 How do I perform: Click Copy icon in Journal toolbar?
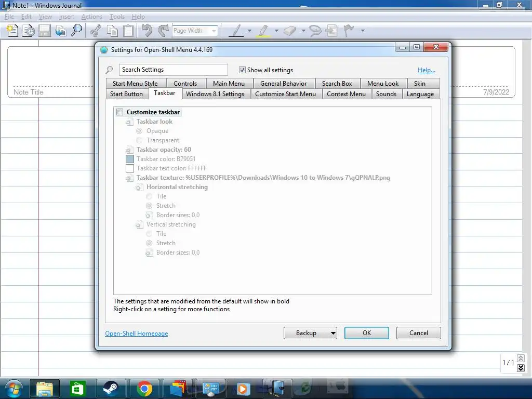tap(112, 31)
